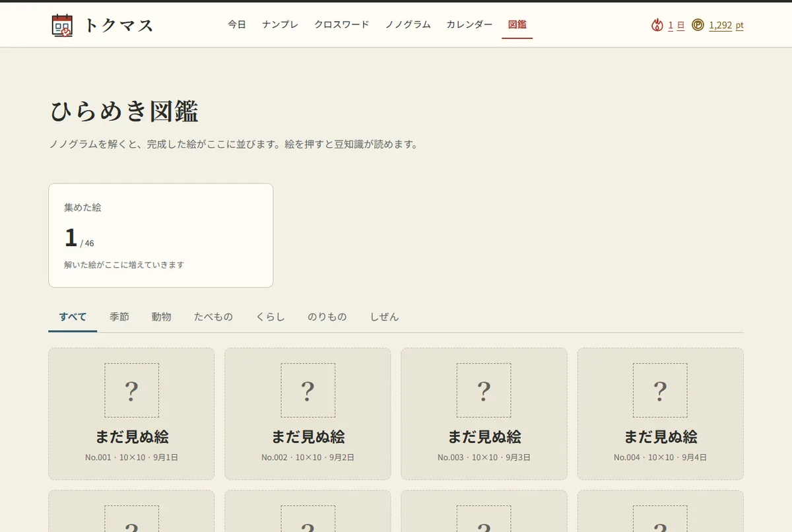Viewport: 792px width, 532px height.
Task: Switch to the 動物 tab
Action: pyautogui.click(x=161, y=317)
